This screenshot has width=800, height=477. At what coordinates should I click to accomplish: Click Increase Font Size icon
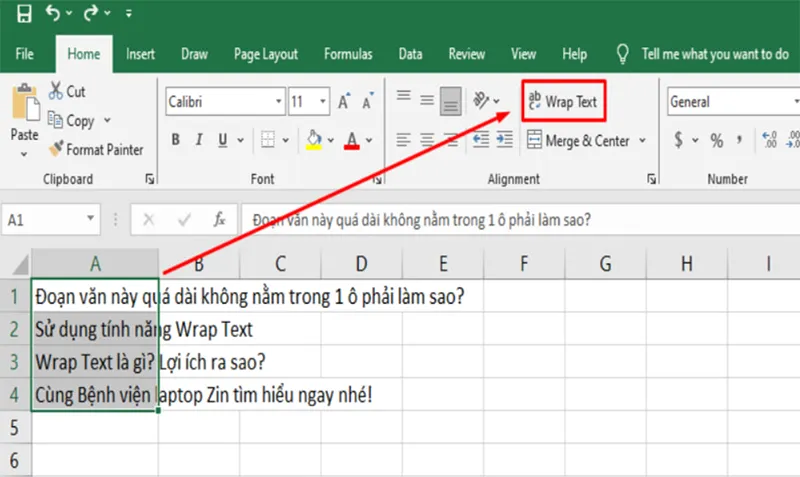[x=344, y=102]
